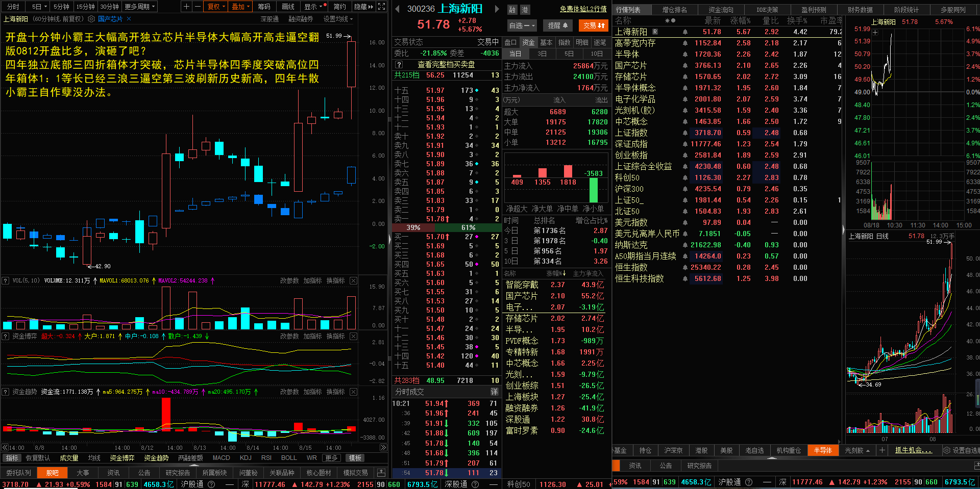The height and width of the screenshot is (489, 980).
Task: Close the 资金博弈 indicator panel
Action: pos(353,336)
